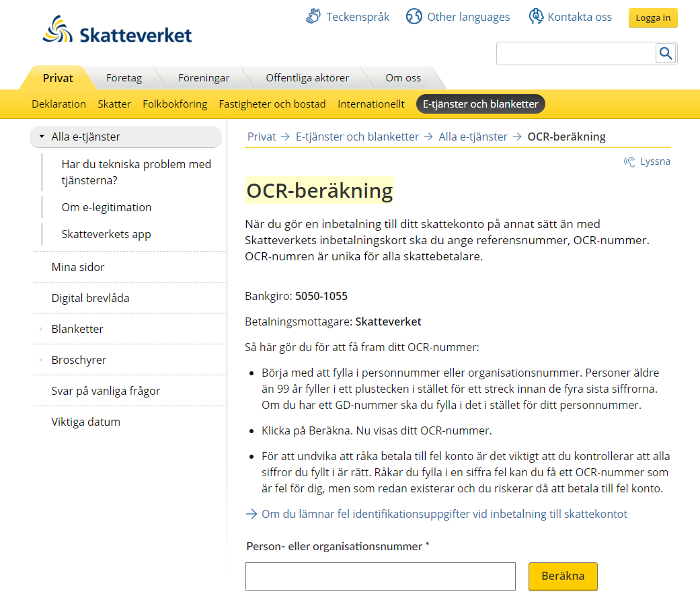Open the Folkbokföring menu item
Viewport: 700px width, 604px height.
point(175,104)
